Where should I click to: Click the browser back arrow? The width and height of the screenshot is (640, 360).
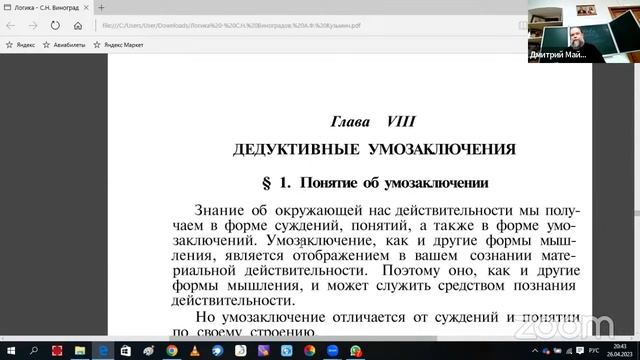(10, 26)
